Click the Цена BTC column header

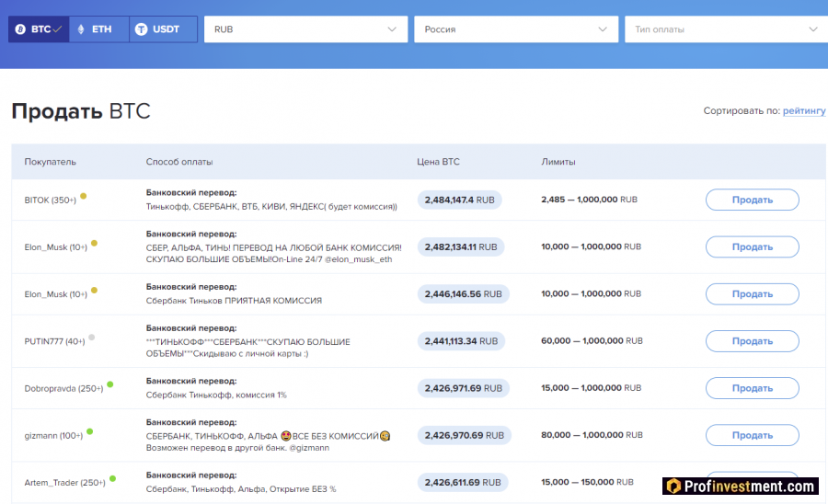pos(438,162)
